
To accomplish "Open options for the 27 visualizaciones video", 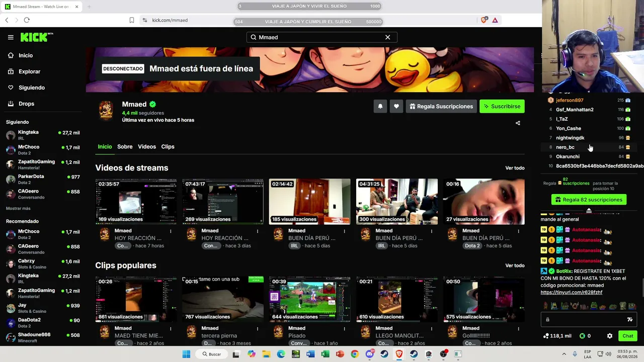I will point(519,231).
